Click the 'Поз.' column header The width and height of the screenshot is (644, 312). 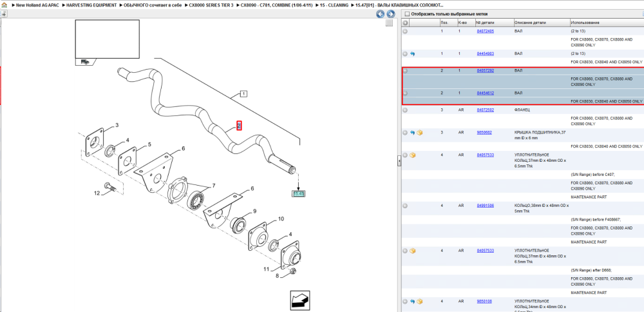pos(448,23)
